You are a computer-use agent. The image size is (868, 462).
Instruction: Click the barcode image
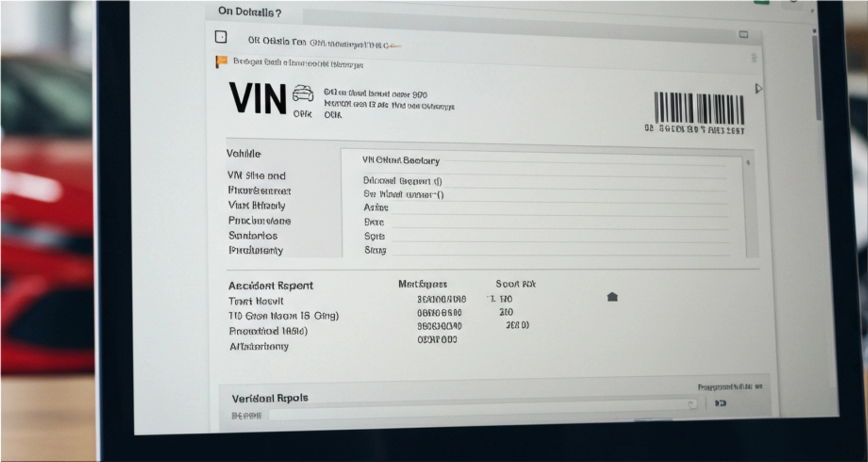(699, 108)
